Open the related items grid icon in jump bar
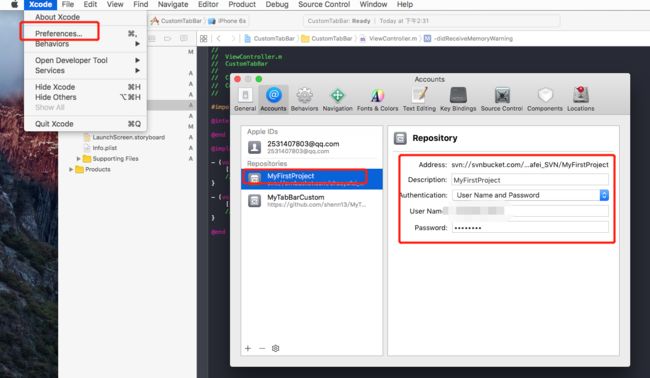The width and height of the screenshot is (650, 378). coord(204,39)
